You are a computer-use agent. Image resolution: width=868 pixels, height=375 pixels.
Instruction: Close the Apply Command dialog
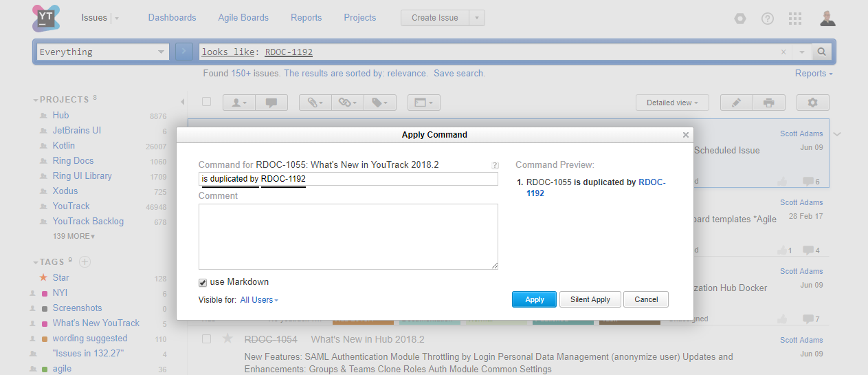click(x=685, y=135)
